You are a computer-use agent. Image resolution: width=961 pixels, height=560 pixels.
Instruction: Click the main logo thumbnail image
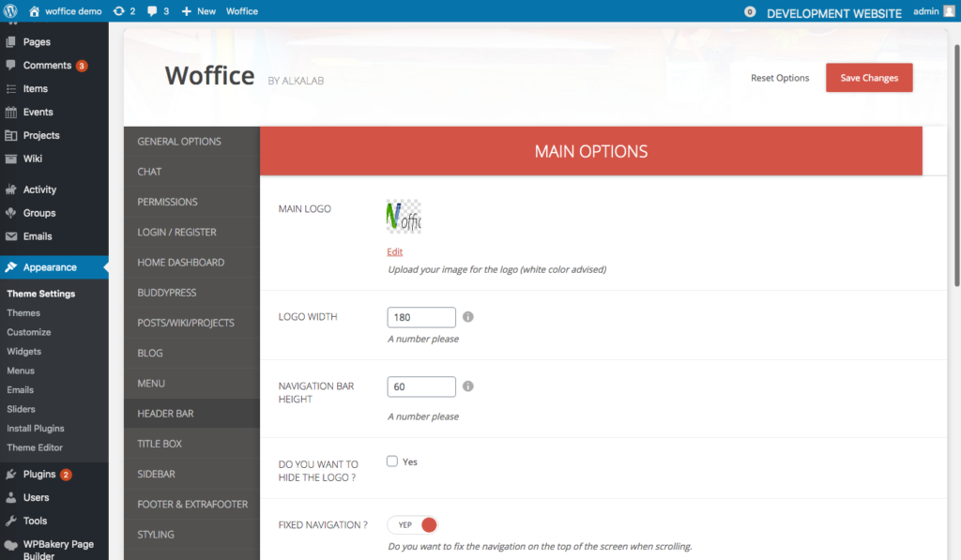(404, 217)
